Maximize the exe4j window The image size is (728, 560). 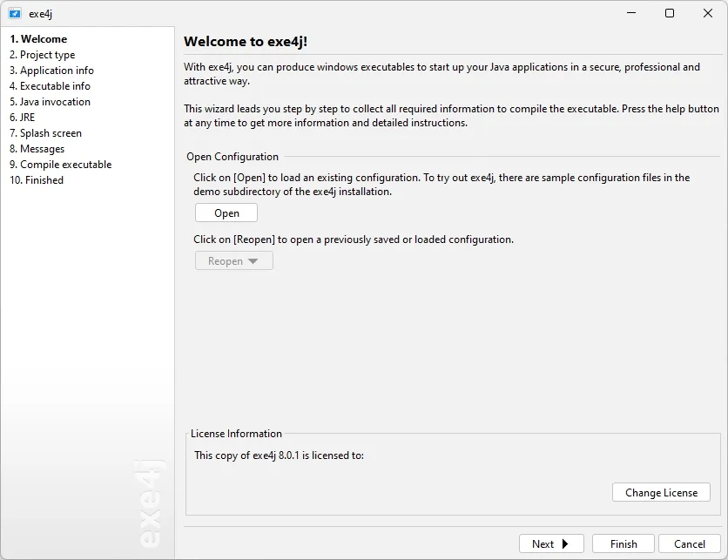[670, 13]
